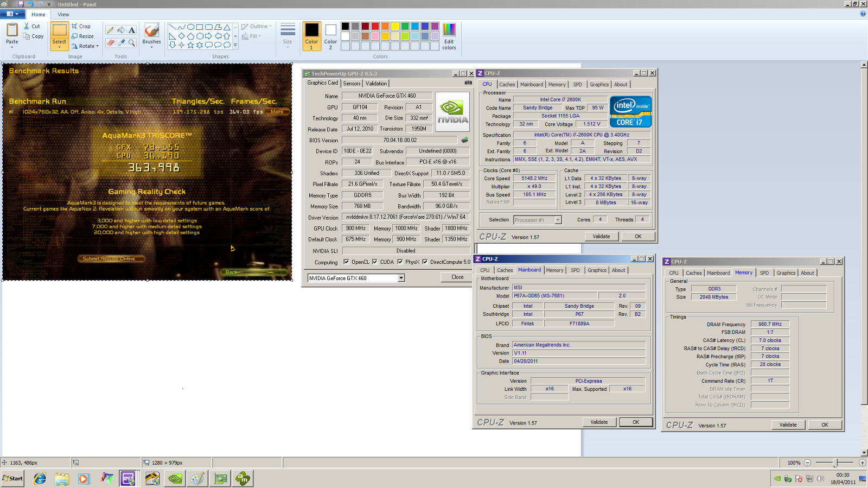Screen dimensions: 868x488
Task: Open Windows Explorer folder on taskbar
Action: point(62,478)
